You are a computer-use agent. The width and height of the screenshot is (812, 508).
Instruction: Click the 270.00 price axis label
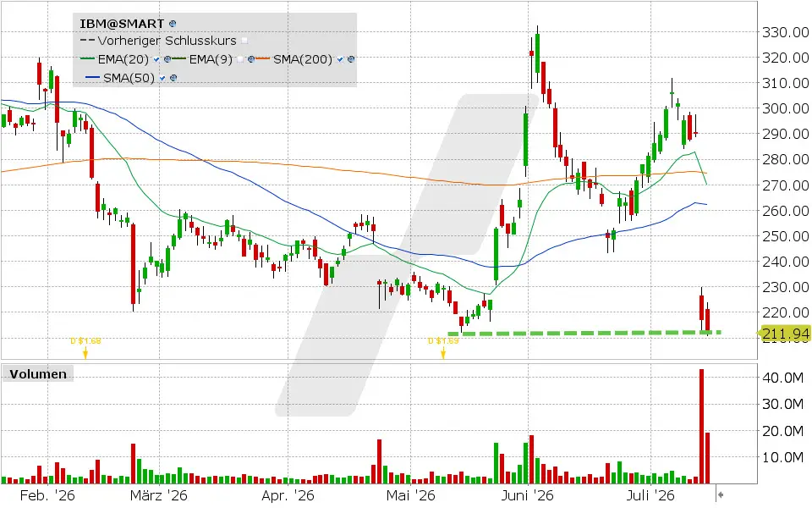(785, 185)
